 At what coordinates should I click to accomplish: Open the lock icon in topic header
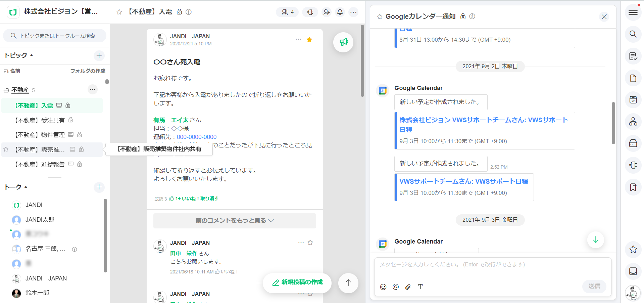point(179,12)
